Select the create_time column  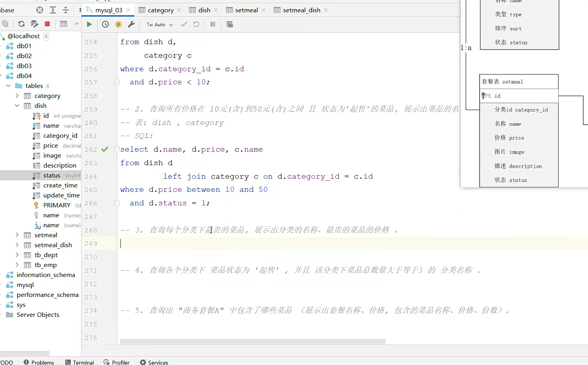[60, 185]
